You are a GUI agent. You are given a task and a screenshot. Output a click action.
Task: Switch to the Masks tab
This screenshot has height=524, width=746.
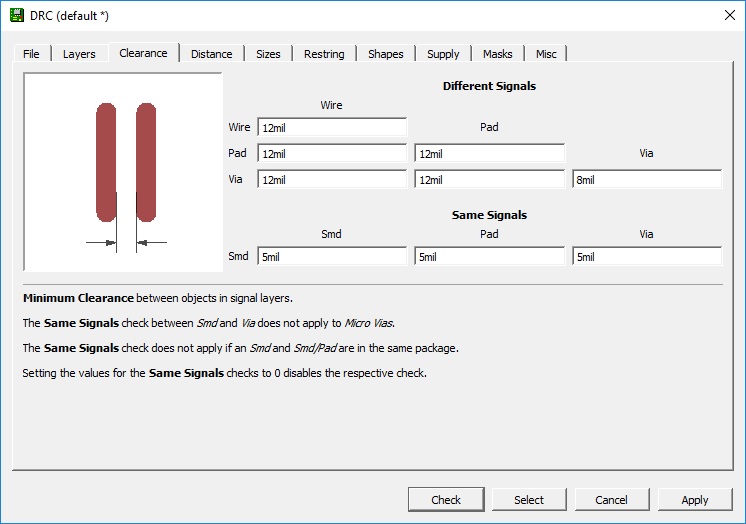(498, 54)
